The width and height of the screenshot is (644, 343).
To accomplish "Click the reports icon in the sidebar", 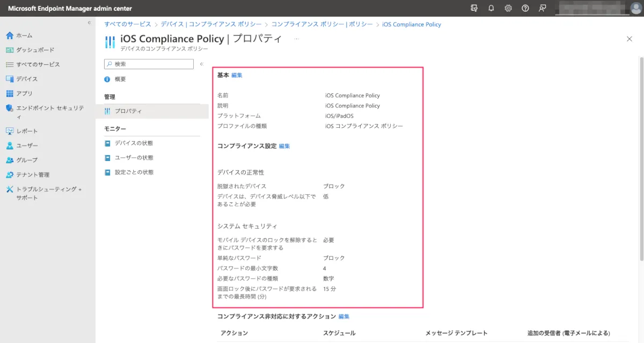I will click(9, 131).
